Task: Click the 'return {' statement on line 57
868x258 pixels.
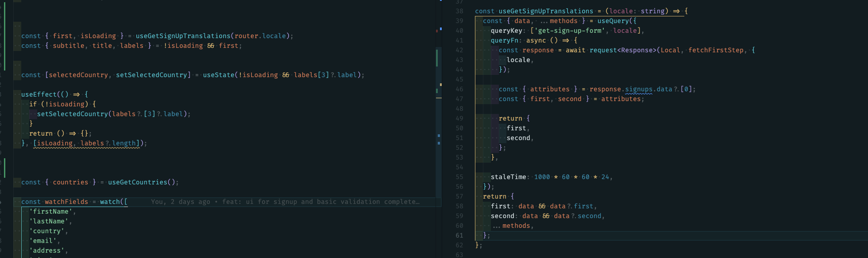Action: pos(498,196)
